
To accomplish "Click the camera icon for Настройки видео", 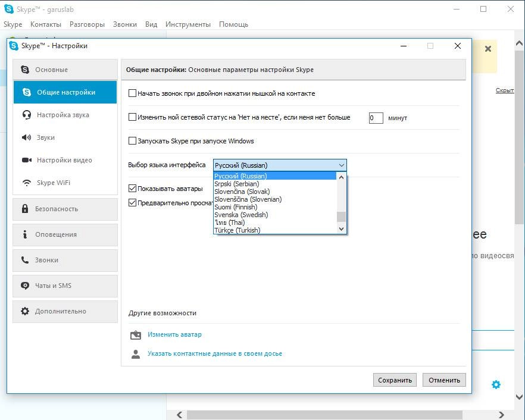I will point(26,160).
